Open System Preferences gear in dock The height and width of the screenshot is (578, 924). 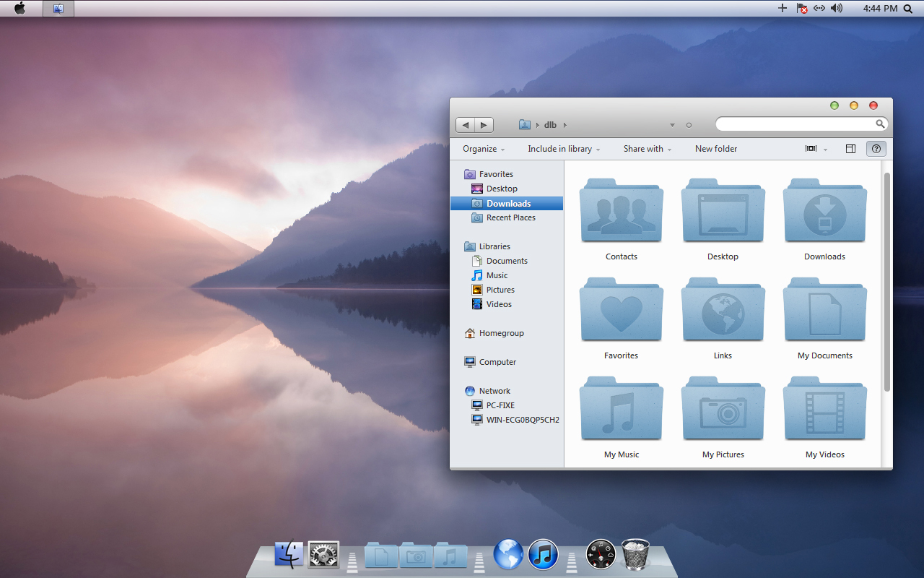tap(323, 554)
